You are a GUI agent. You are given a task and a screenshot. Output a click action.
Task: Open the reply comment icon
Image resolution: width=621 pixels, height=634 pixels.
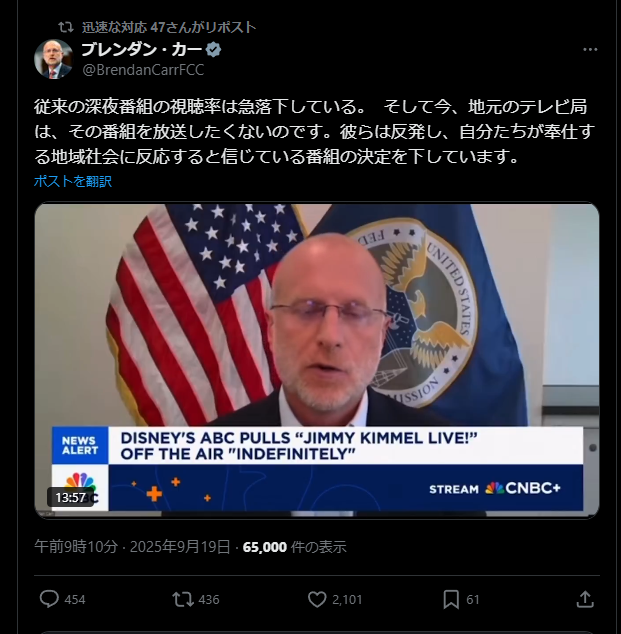coord(49,599)
